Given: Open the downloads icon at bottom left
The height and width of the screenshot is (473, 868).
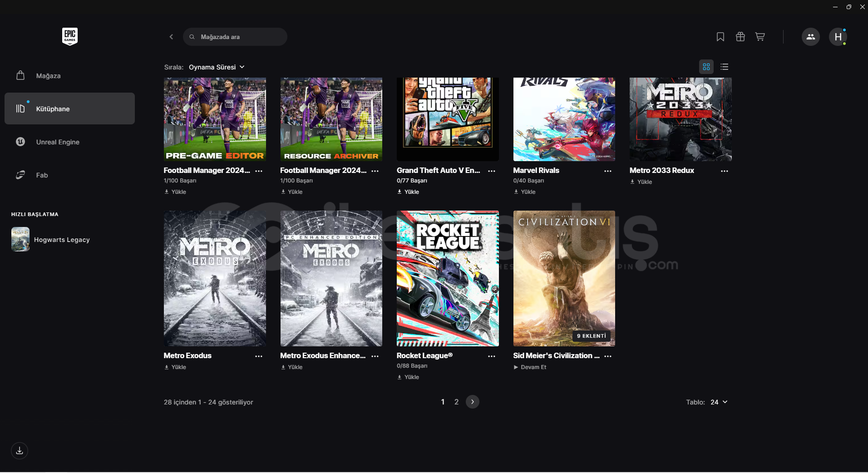Looking at the screenshot, I should pos(20,451).
